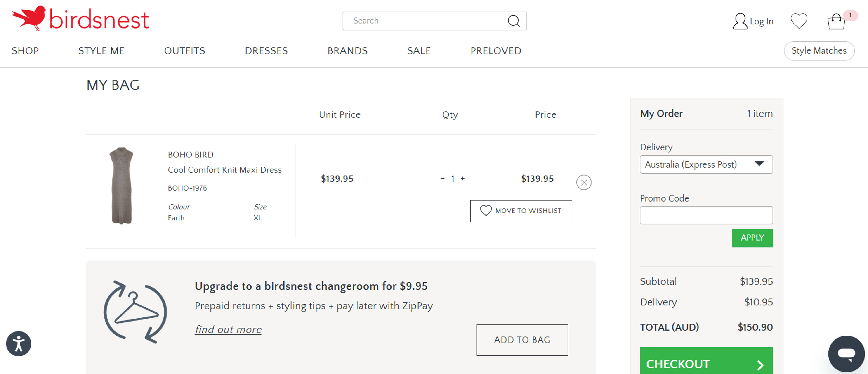Apply the promo code with APPLY
The height and width of the screenshot is (374, 868).
752,238
